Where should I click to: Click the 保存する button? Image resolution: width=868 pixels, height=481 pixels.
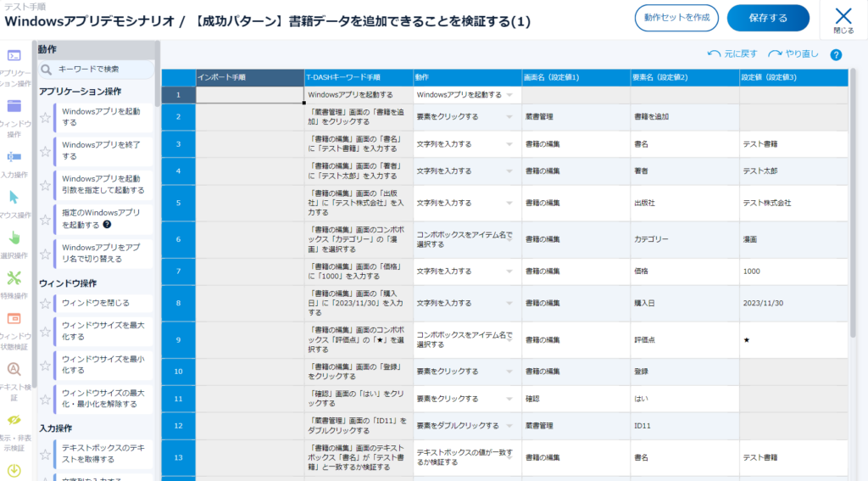click(768, 18)
